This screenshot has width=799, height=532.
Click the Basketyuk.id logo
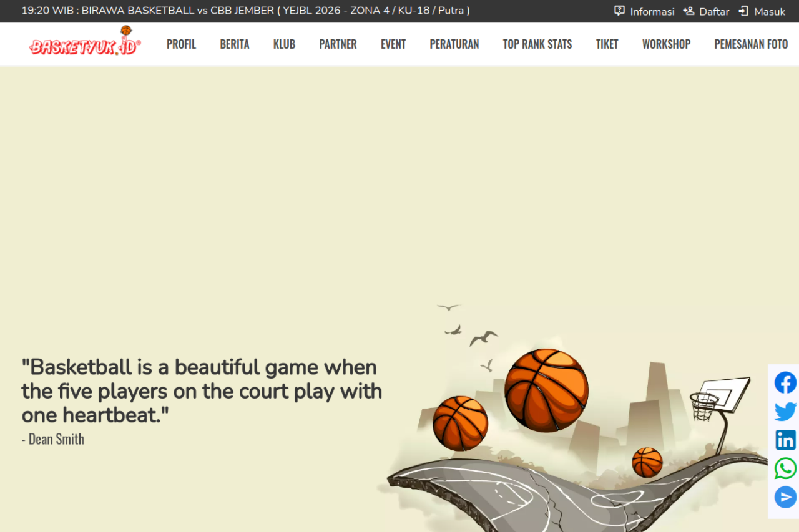click(85, 42)
